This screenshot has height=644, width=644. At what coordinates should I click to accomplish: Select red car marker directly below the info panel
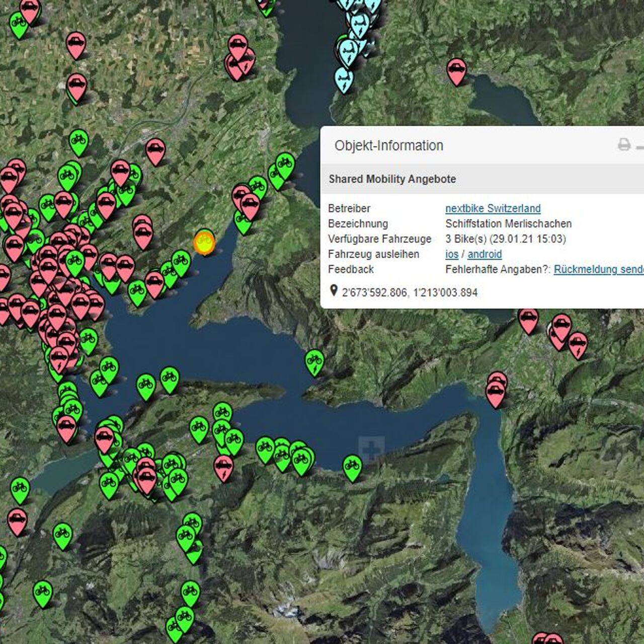pos(528,321)
